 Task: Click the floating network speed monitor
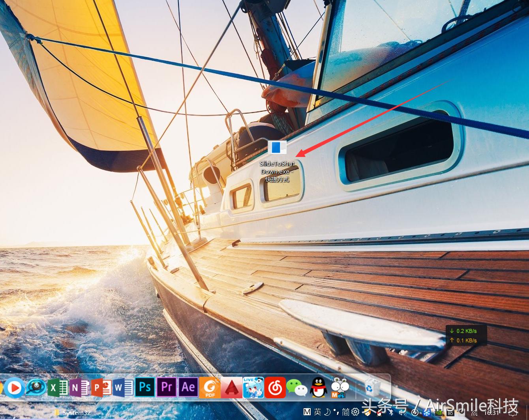467,335
